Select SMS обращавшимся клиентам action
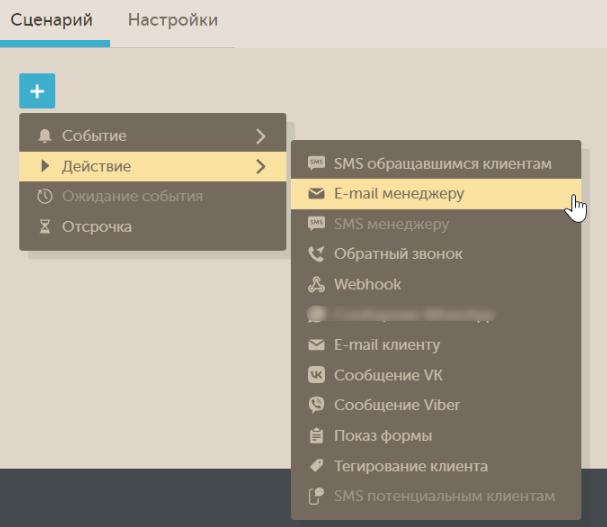The image size is (607, 527). pyautogui.click(x=442, y=163)
